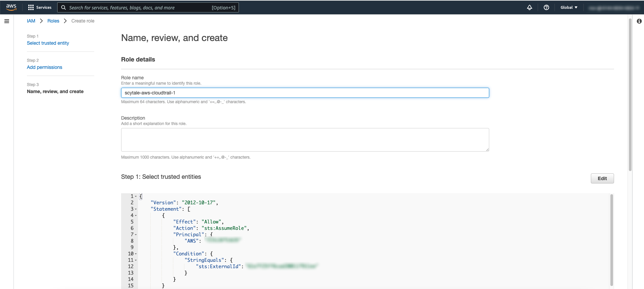Go to IAM breadcrumb link

click(x=31, y=21)
